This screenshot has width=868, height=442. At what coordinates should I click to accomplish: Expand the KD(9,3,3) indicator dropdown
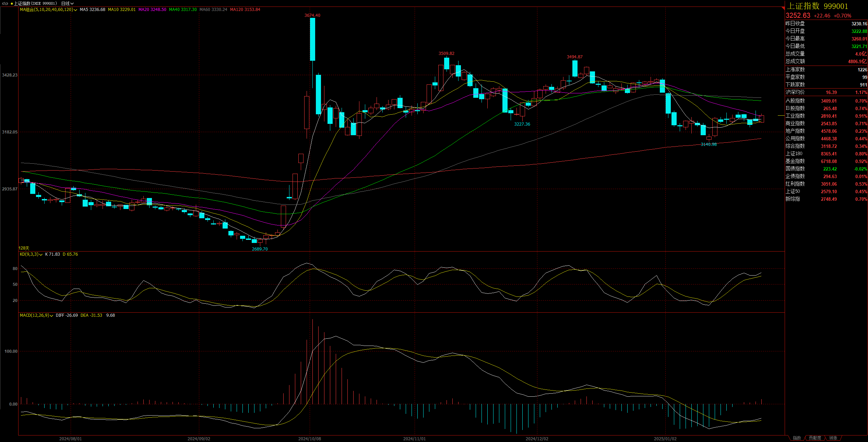[41, 255]
